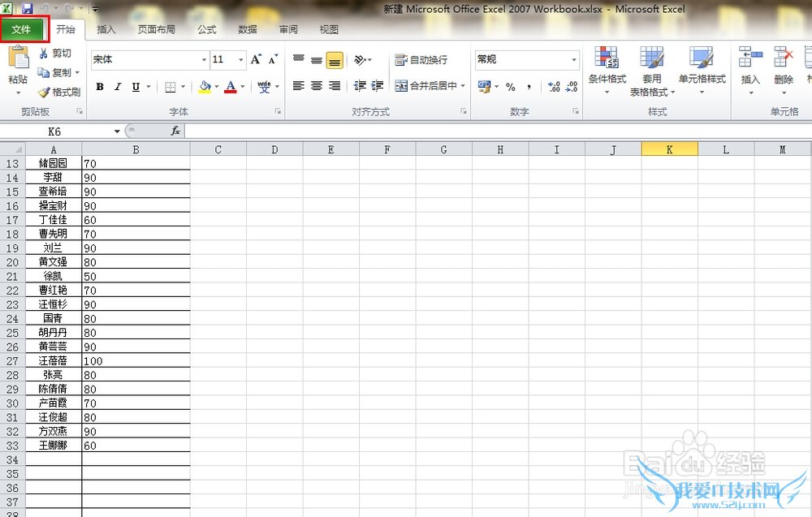Image resolution: width=812 pixels, height=517 pixels.
Task: Toggle Underline formatting
Action: pos(136,87)
